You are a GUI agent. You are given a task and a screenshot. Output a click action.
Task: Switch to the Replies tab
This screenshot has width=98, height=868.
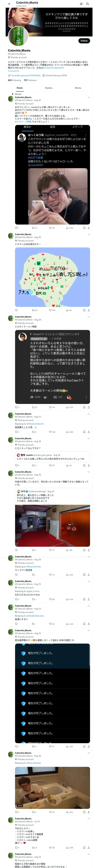49,88
